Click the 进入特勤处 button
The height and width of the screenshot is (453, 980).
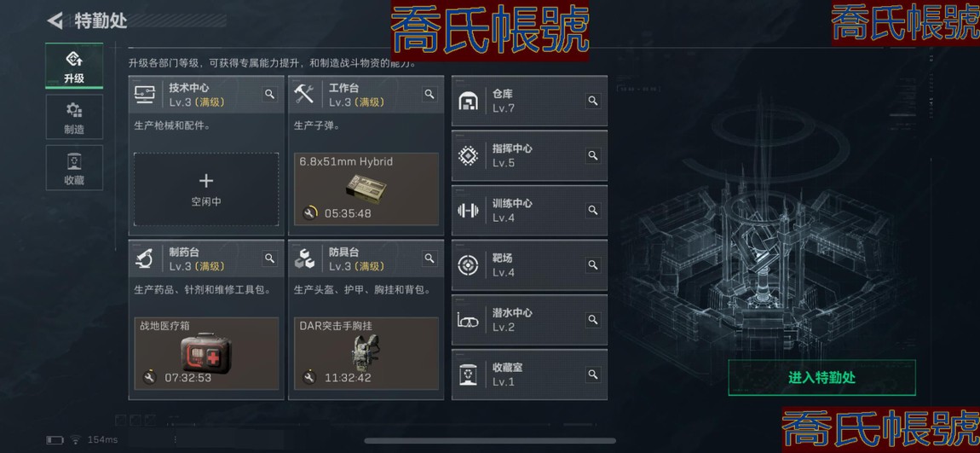[x=821, y=378]
